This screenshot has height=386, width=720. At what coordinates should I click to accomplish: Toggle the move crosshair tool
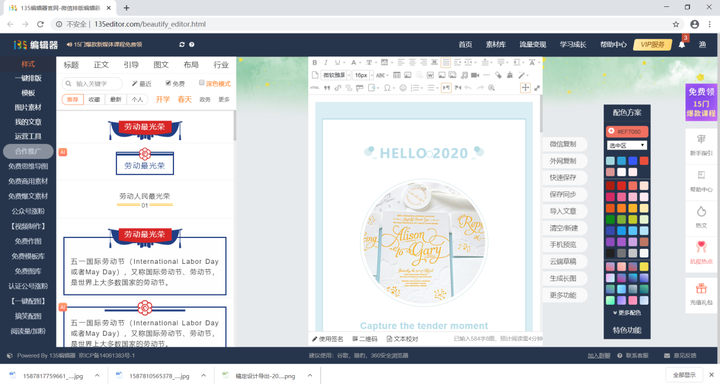click(525, 88)
